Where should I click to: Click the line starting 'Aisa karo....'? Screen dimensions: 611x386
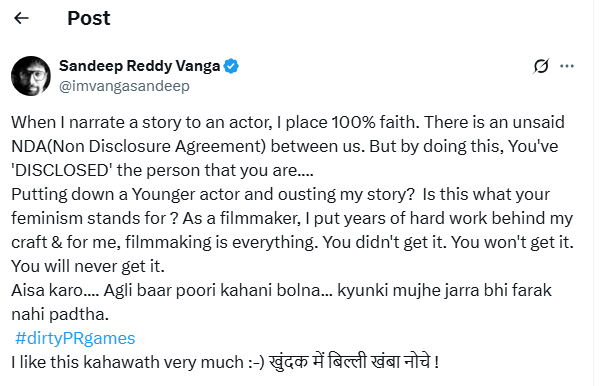(x=281, y=291)
